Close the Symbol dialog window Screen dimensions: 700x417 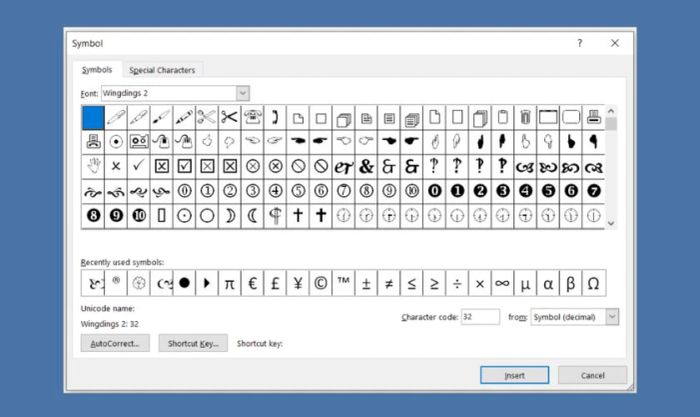coord(615,43)
